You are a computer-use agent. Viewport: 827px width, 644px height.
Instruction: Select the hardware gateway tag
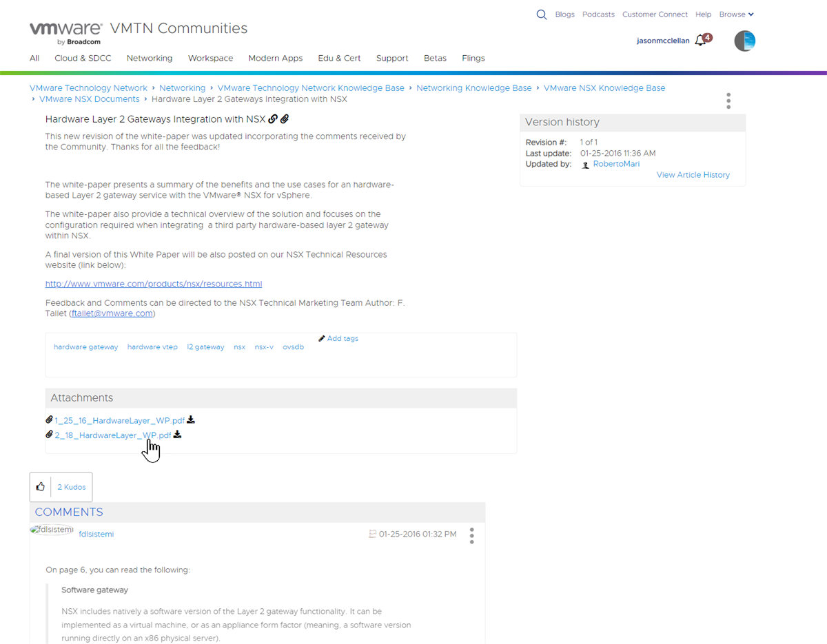(x=85, y=347)
